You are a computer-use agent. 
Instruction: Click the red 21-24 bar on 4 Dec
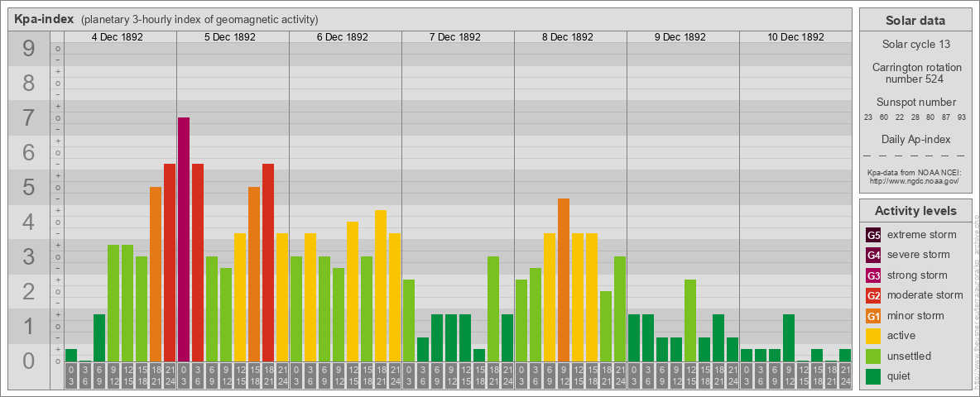tap(170, 263)
